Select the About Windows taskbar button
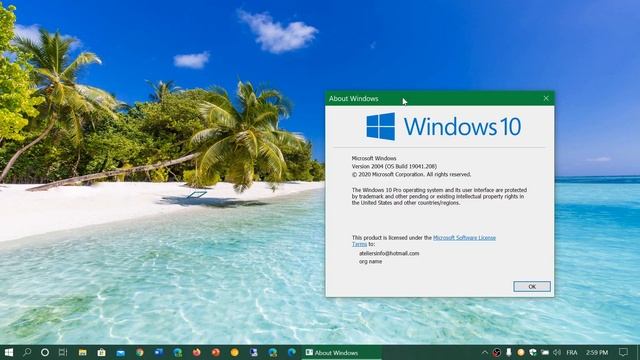 tap(342, 352)
